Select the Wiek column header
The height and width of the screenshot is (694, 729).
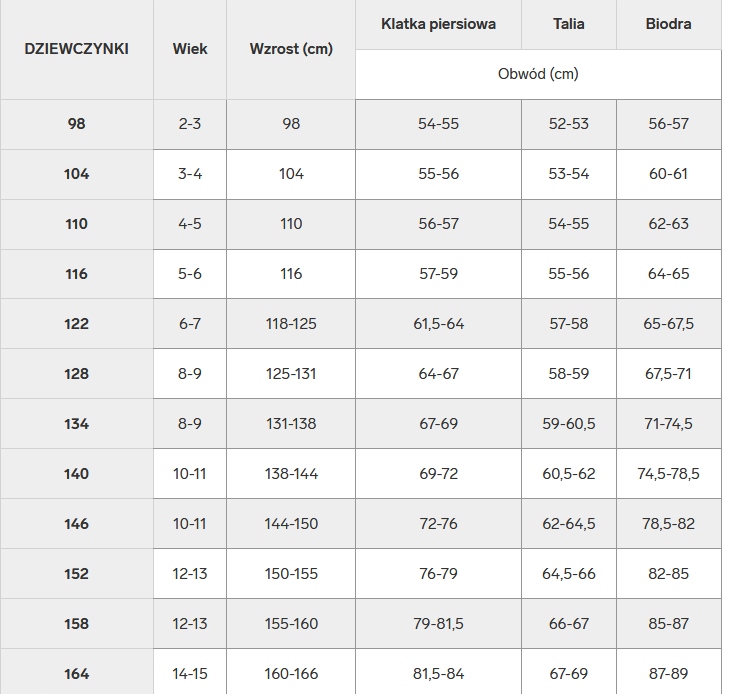click(x=190, y=49)
